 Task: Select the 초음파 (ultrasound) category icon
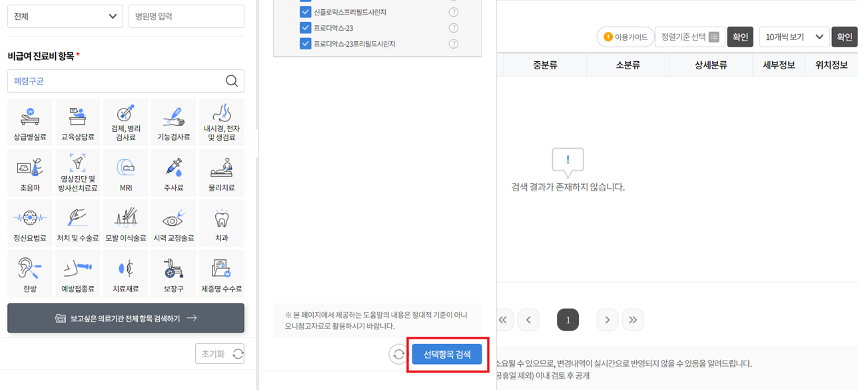coord(29,171)
